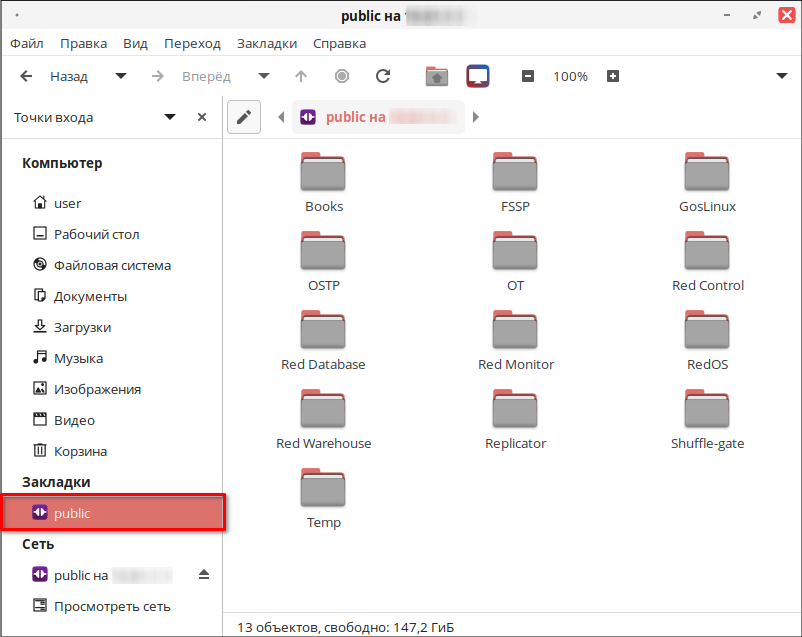Open the home folder toolbar icon
This screenshot has height=637, width=802.
coord(437,76)
